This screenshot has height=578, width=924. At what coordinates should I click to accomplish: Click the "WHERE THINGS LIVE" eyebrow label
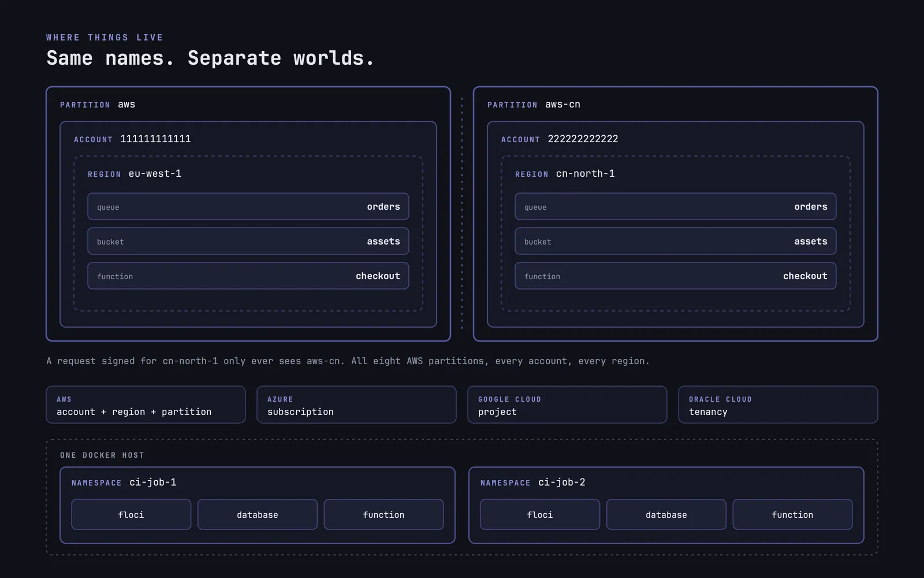click(105, 38)
